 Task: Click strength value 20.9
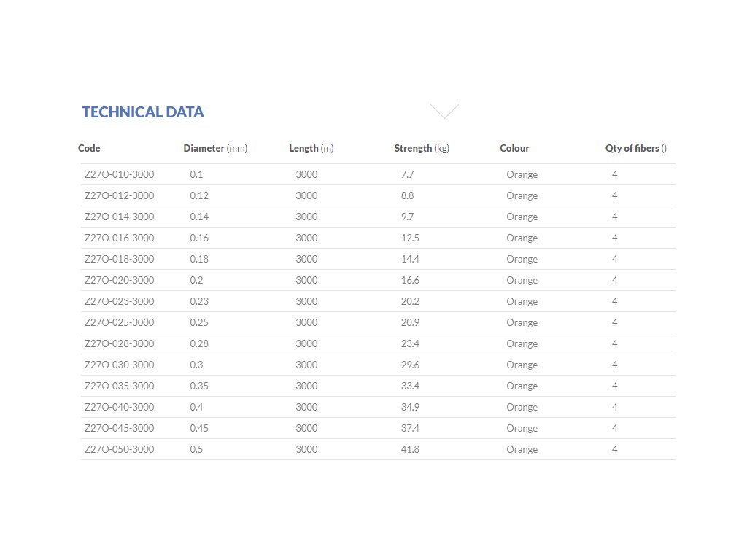coord(410,322)
